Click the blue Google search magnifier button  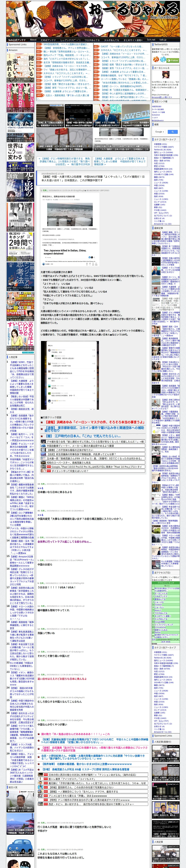pos(173,132)
